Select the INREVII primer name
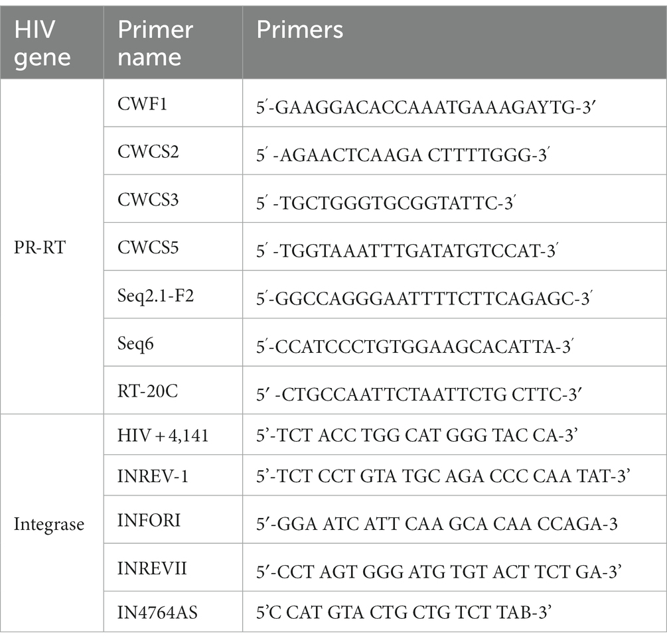667x644 pixels. tap(152, 568)
